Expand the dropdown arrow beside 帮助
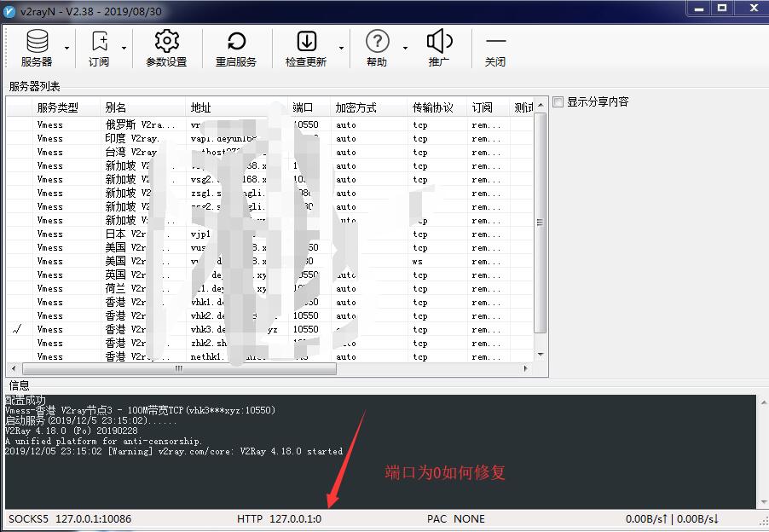 coord(405,48)
